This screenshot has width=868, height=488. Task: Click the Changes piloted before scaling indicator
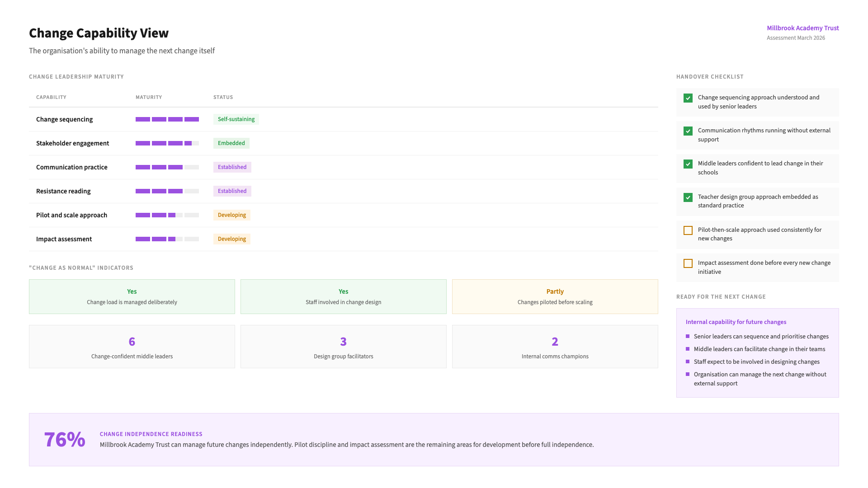555,297
